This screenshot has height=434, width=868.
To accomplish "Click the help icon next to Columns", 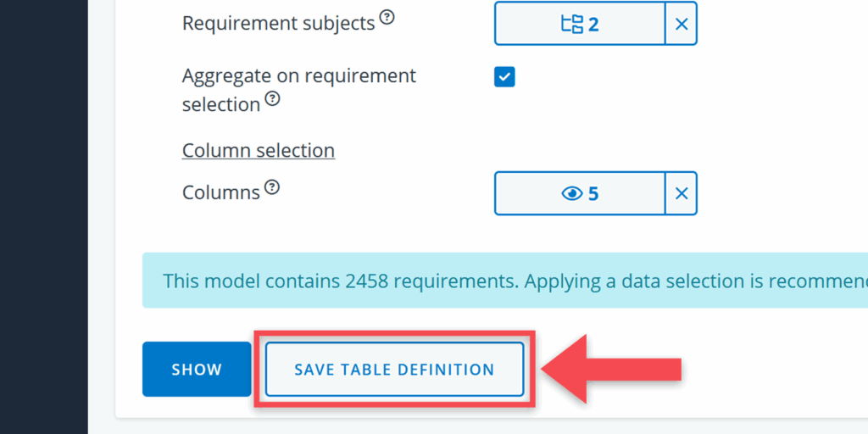I will pos(271,186).
